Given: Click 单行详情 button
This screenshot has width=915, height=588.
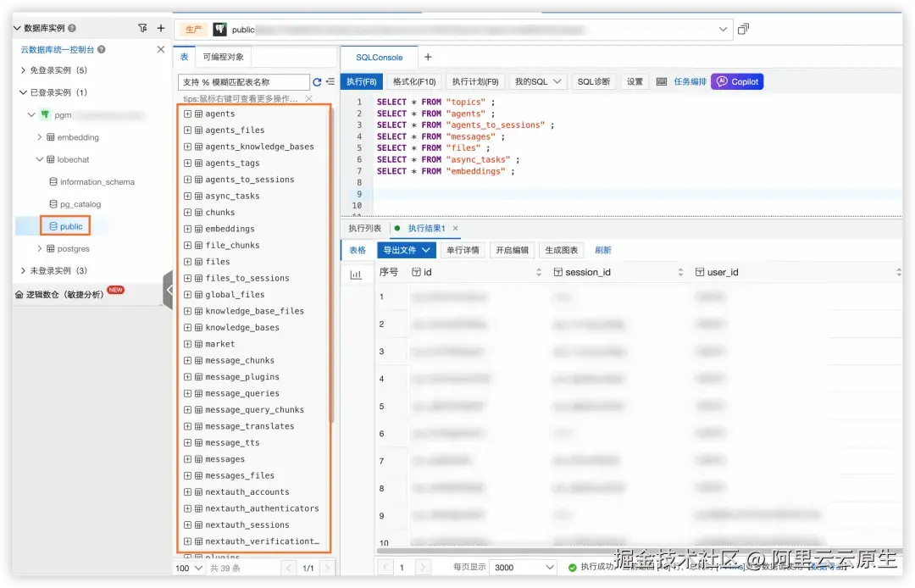Looking at the screenshot, I should pos(463,250).
